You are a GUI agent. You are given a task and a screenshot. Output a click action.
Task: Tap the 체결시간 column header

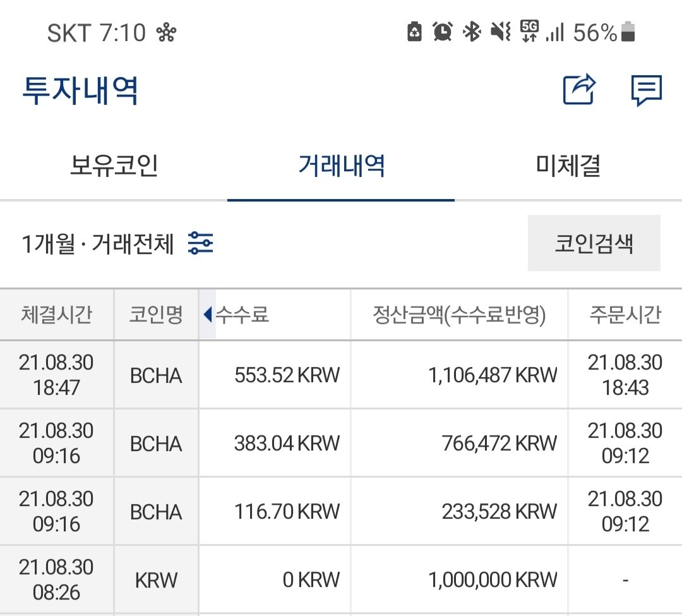pos(56,314)
